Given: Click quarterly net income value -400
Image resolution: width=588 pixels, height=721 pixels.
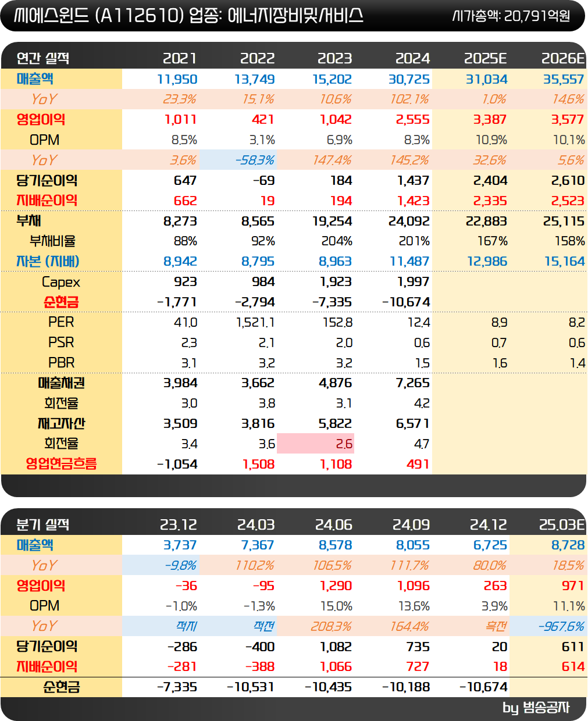Looking at the screenshot, I should pos(259,647).
